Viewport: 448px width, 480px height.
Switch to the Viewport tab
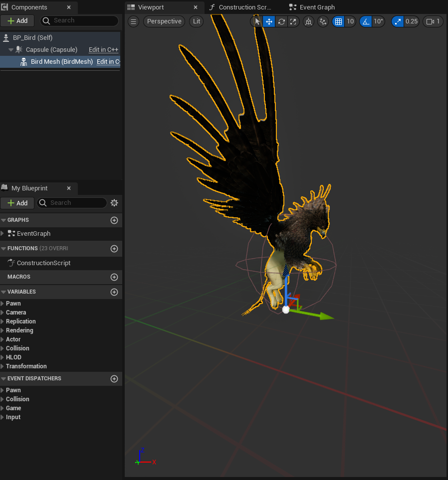(151, 7)
